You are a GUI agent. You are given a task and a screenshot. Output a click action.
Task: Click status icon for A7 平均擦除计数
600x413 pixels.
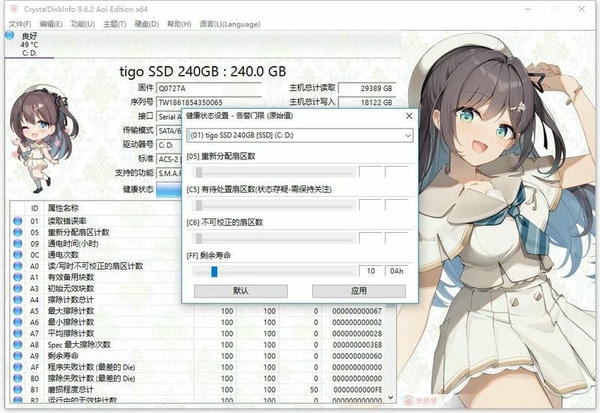(17, 333)
